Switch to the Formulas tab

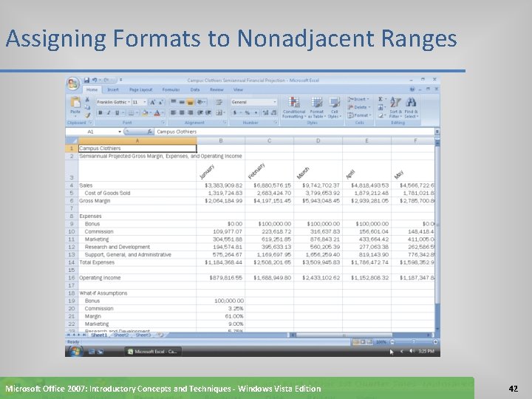tap(171, 89)
